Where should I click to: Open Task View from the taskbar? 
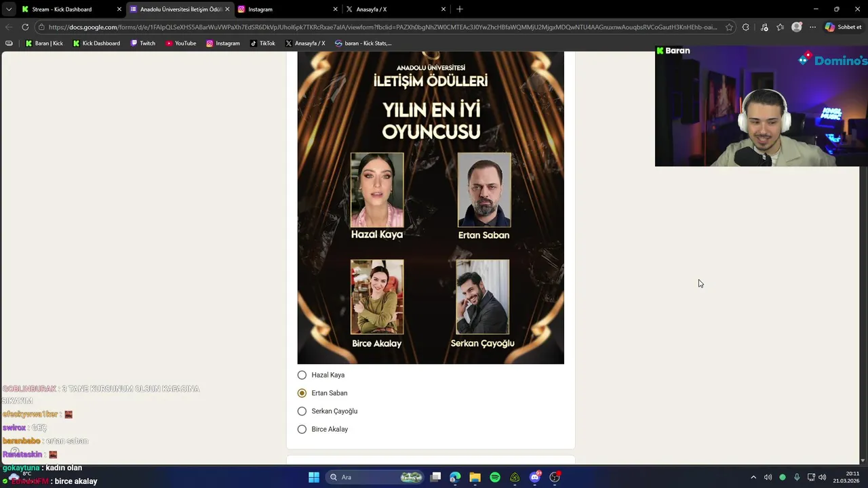coord(436,477)
